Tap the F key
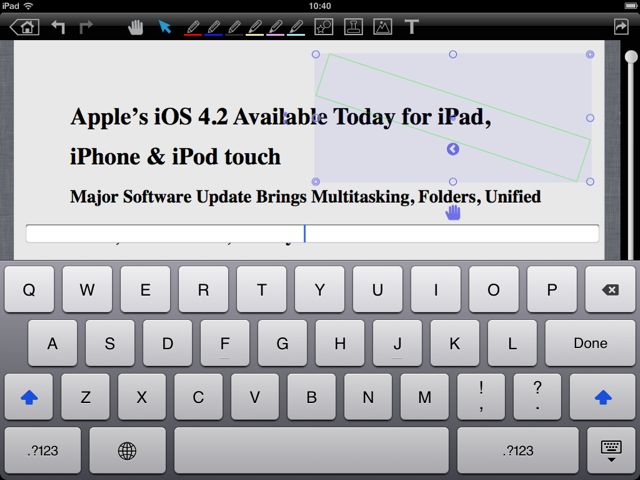 tap(225, 343)
